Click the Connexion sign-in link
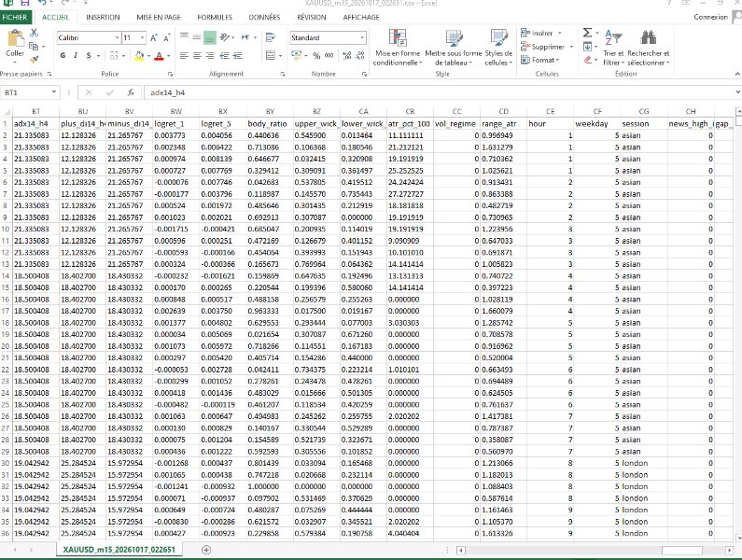742x560 pixels. pyautogui.click(x=710, y=17)
